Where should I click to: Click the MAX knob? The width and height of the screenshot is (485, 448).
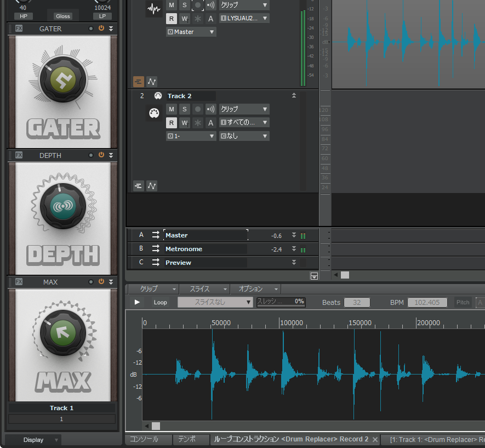click(x=63, y=333)
